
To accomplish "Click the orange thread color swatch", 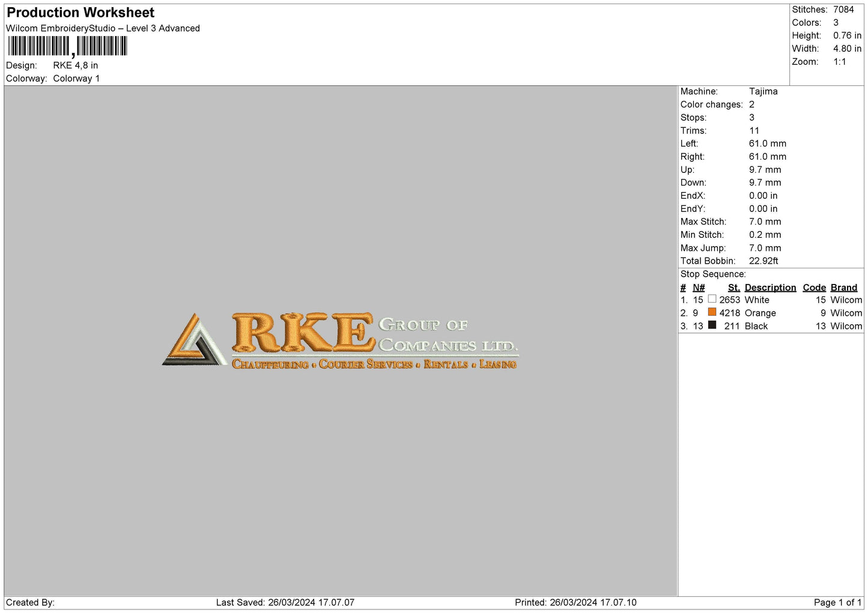I will pos(712,312).
